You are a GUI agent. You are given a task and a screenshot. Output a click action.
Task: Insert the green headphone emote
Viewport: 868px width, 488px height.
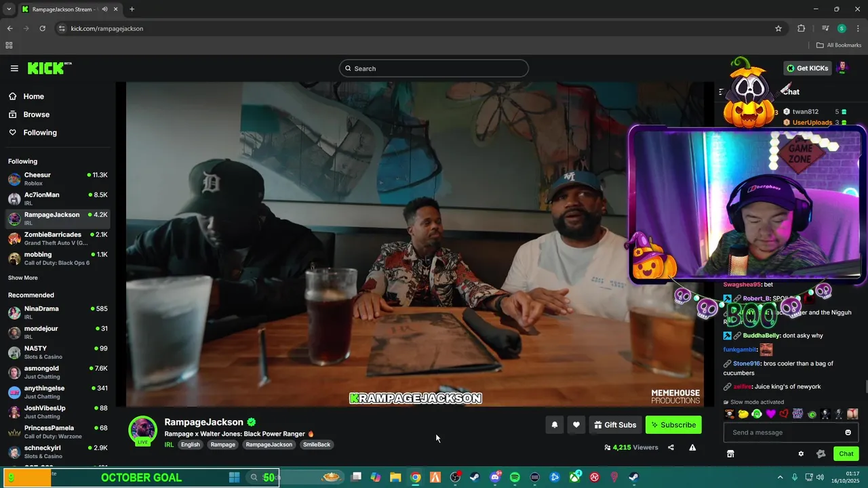(x=757, y=413)
